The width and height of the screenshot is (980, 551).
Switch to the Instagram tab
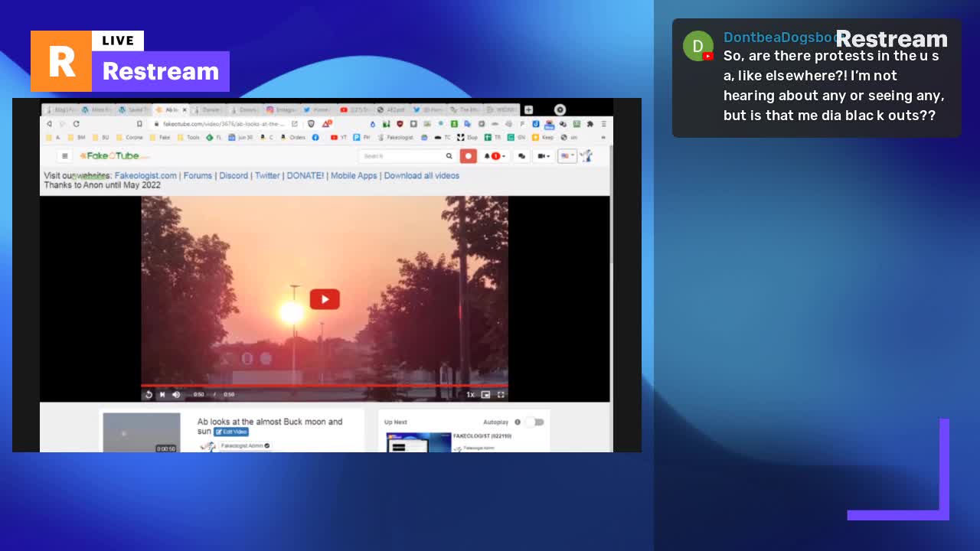click(x=282, y=110)
